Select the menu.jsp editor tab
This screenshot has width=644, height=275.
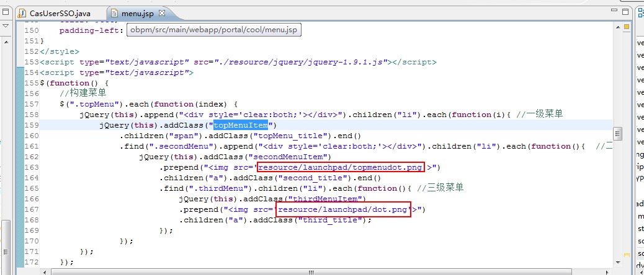pyautogui.click(x=138, y=14)
